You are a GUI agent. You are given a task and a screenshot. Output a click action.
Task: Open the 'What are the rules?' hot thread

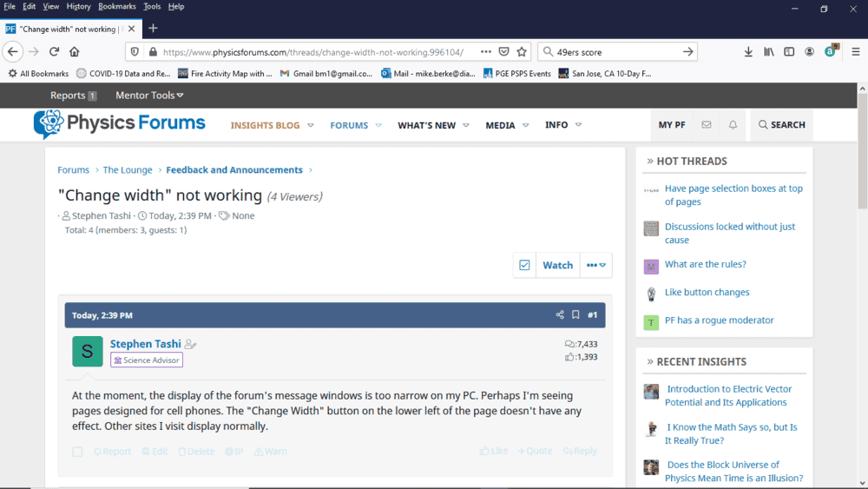pos(705,264)
